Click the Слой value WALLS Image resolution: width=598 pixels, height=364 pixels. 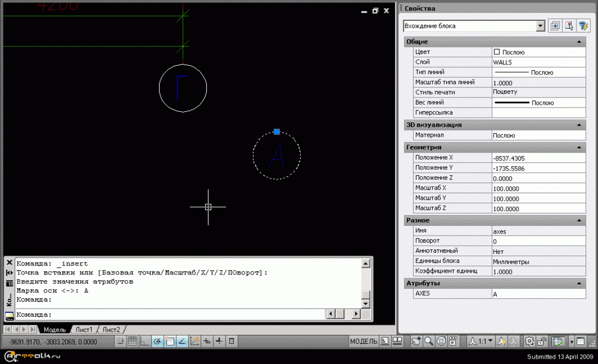pyautogui.click(x=539, y=62)
